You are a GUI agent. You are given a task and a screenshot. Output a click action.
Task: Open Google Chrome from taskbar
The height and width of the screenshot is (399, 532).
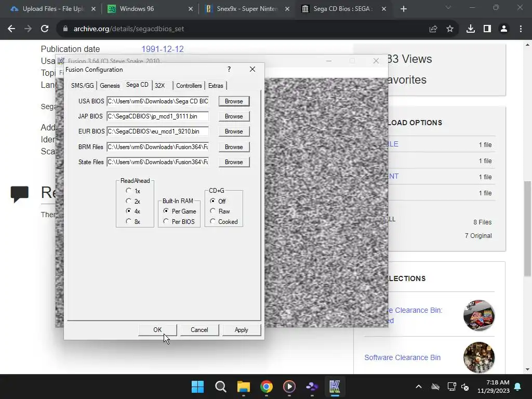point(267,387)
